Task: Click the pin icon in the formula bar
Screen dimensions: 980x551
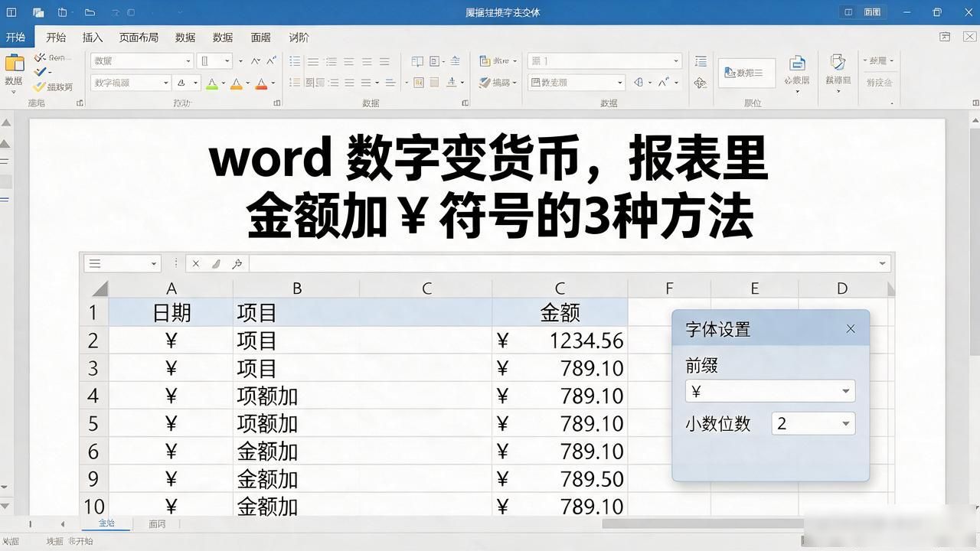Action: tap(237, 263)
